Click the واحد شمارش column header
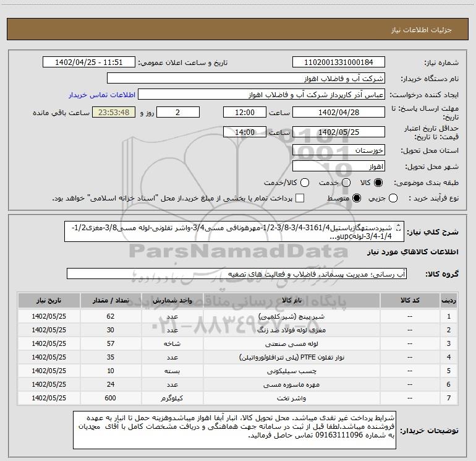The height and width of the screenshot is (461, 476). 172,300
